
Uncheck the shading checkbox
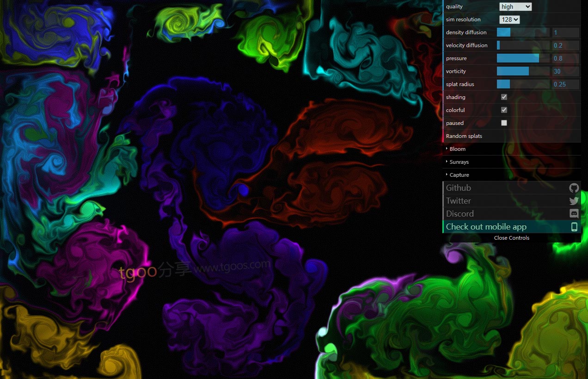[x=504, y=97]
